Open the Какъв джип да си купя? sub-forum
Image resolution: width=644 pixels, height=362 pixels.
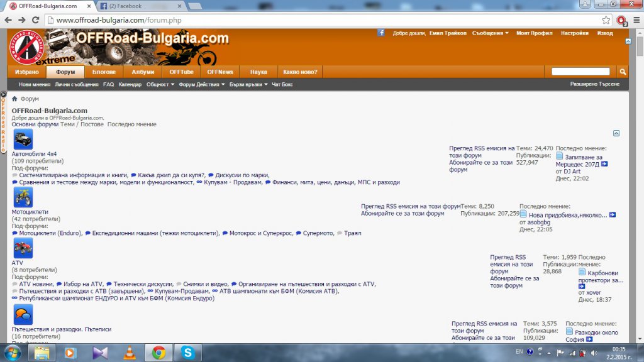171,175
